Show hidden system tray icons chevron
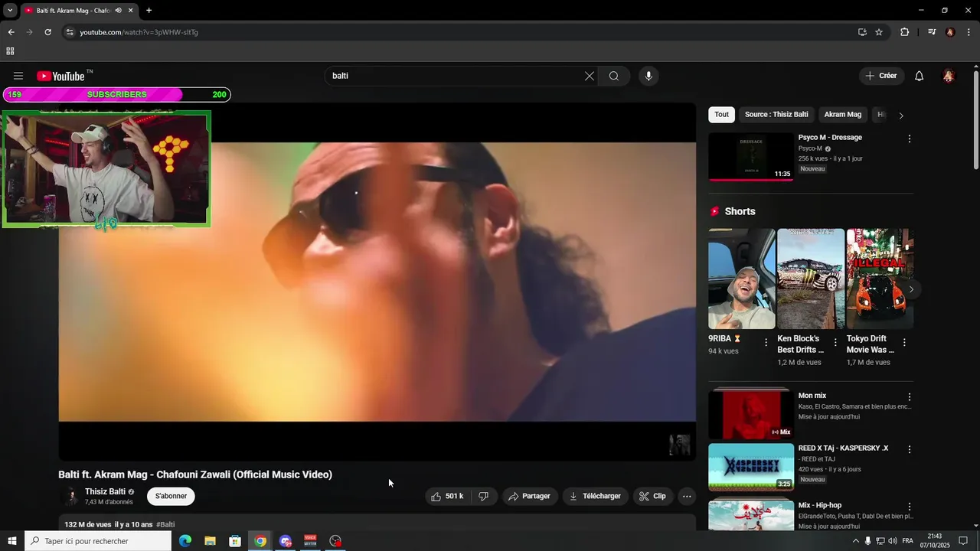The width and height of the screenshot is (980, 551). 855,541
